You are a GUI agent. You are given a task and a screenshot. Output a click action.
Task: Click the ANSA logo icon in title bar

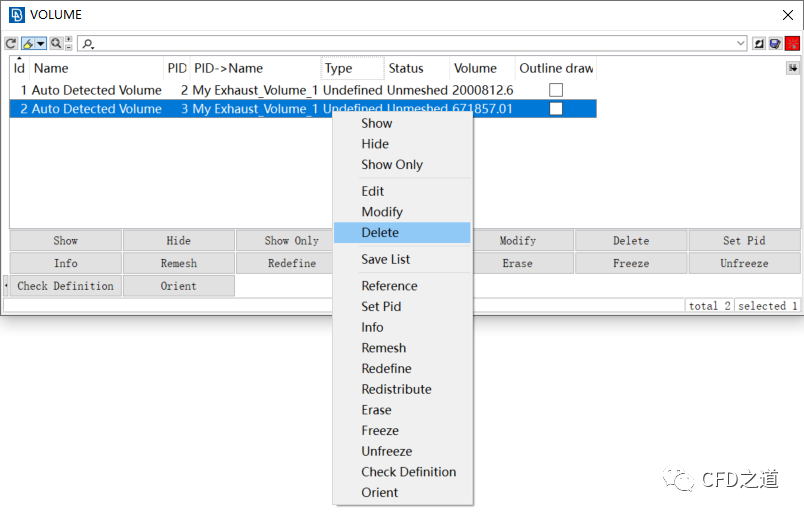pos(16,15)
